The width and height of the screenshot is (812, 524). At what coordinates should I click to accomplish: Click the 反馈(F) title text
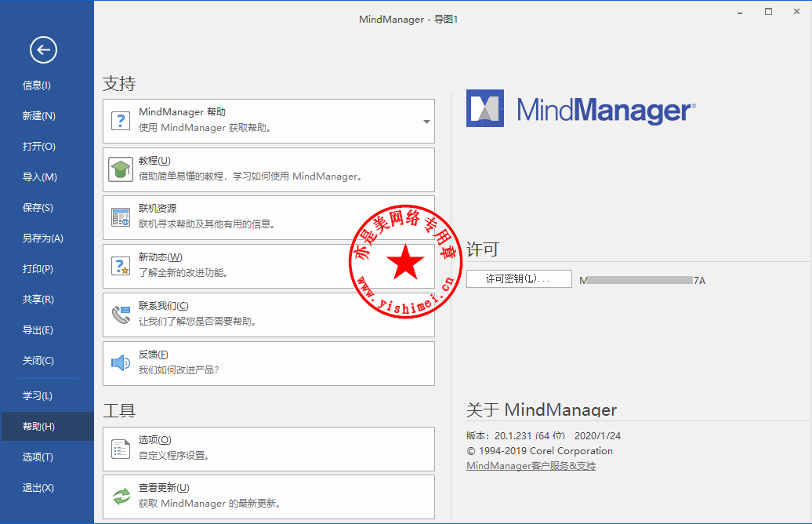(154, 355)
